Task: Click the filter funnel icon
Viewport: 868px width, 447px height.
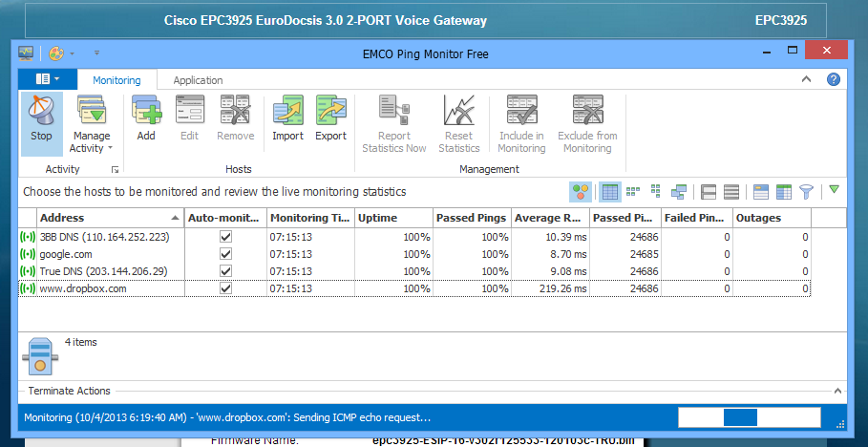Action: 806,192
